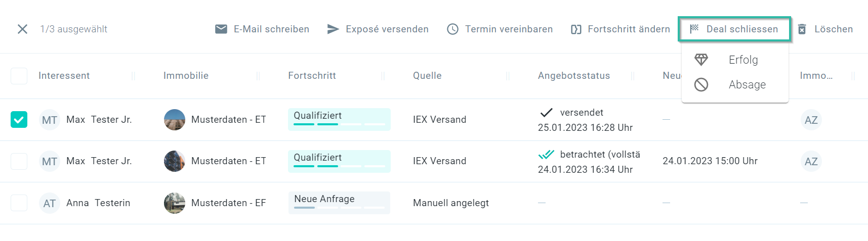
Task: Select Erfolg from the deal menu
Action: pos(743,60)
